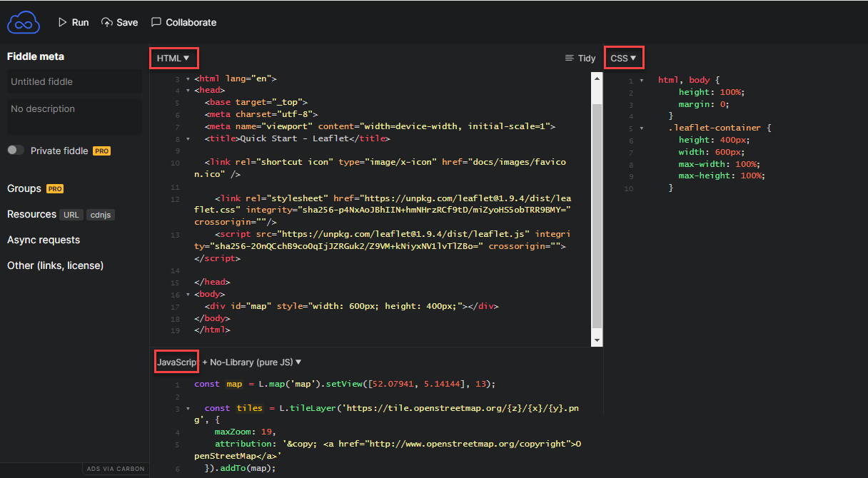Click the </html> closing tag line
The width and height of the screenshot is (868, 478).
pos(212,330)
